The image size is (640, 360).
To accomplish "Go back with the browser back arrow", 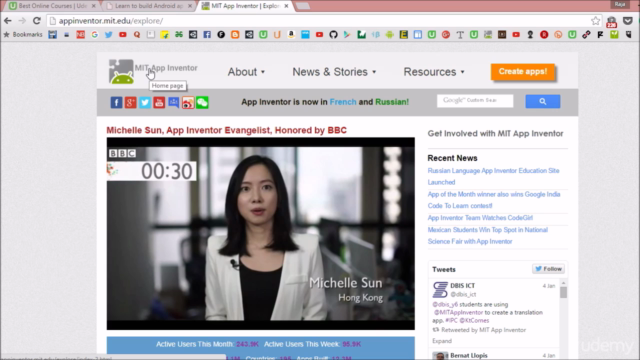I will [x=8, y=21].
